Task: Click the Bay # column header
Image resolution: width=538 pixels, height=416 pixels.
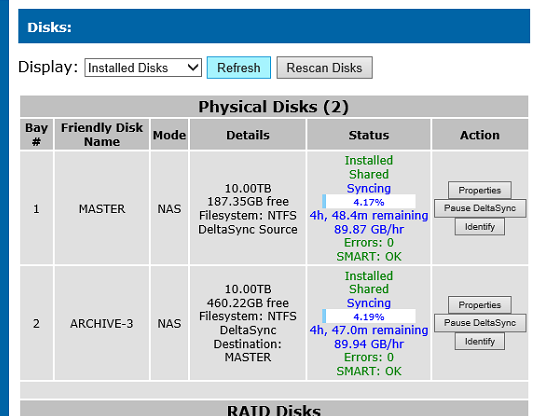Action: pyautogui.click(x=36, y=135)
